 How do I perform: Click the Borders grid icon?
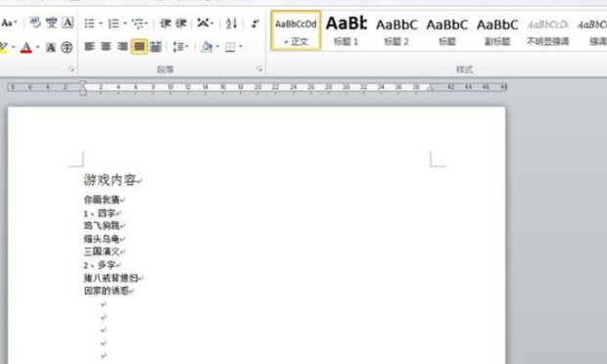tap(230, 47)
